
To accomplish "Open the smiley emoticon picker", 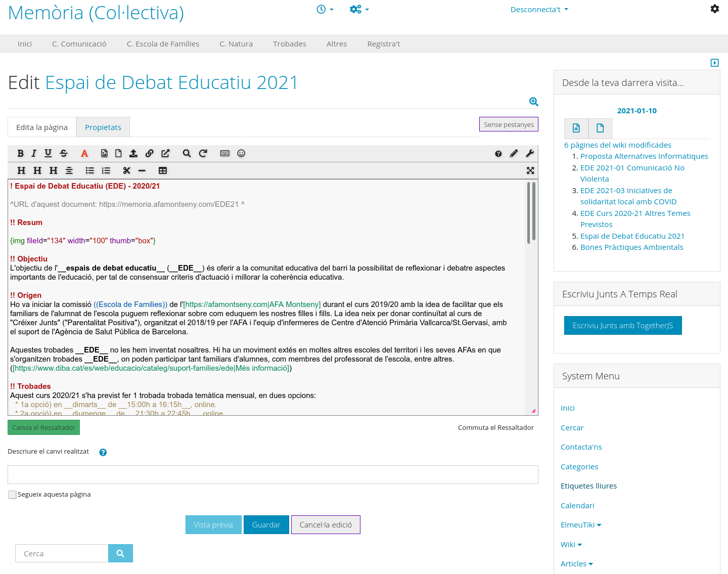I will pos(241,153).
